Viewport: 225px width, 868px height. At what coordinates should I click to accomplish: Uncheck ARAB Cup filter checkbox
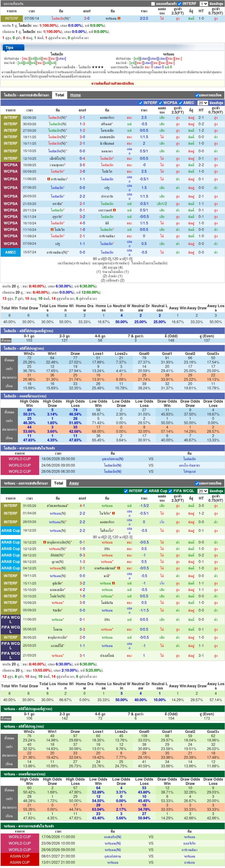coord(146,491)
